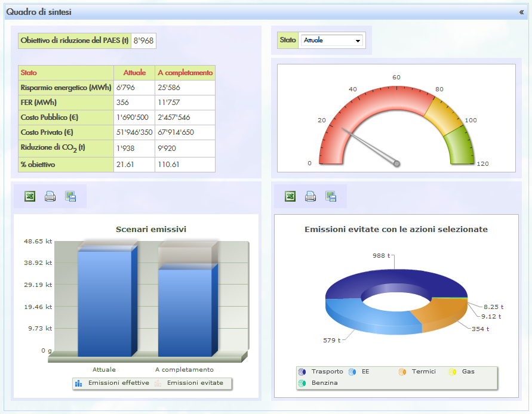
Task: Click Costo Privato value 51'946'350
Action: coord(134,132)
